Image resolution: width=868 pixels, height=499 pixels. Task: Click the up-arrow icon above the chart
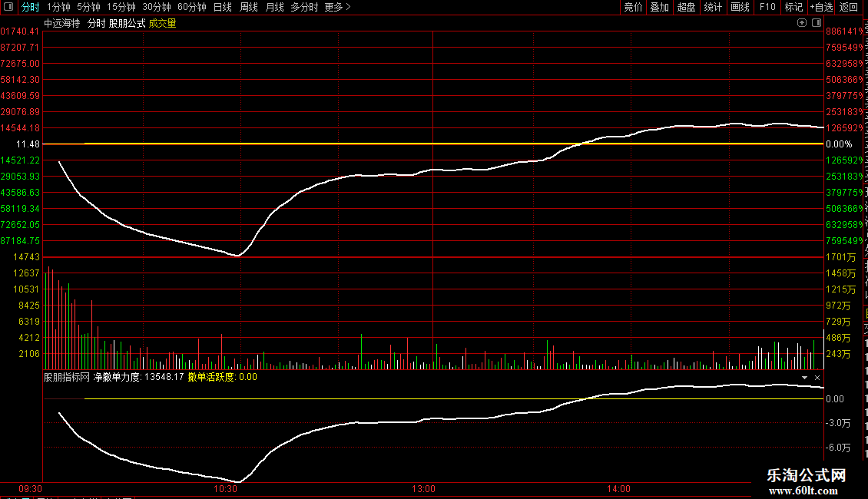tap(802, 23)
